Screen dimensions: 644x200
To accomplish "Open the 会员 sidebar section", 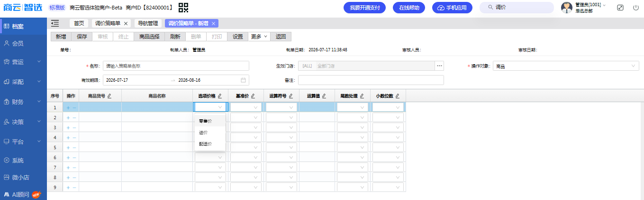I will coord(23,43).
